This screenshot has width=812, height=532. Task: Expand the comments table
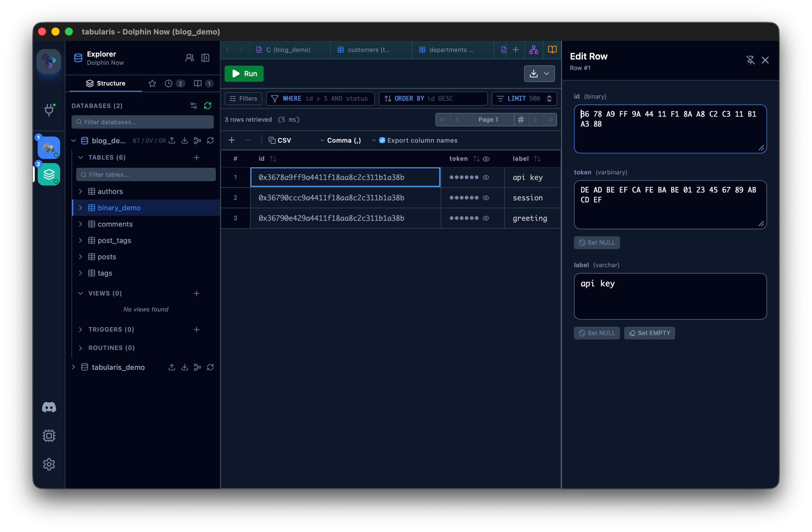click(80, 224)
